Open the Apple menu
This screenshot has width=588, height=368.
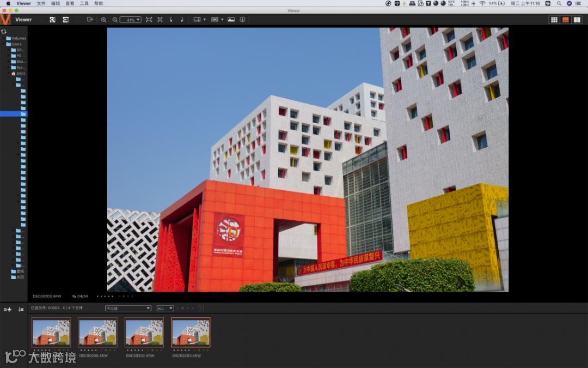[8, 3]
